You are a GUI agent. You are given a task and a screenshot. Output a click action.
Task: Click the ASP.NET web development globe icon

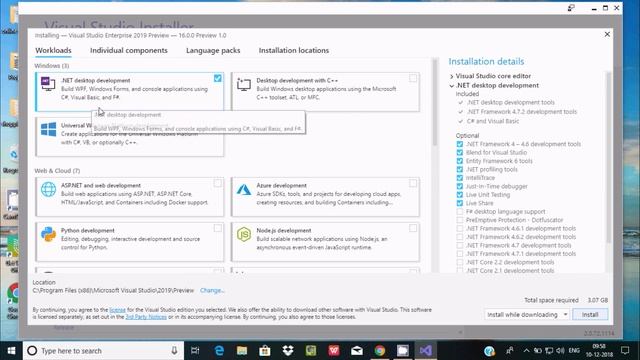point(49,189)
